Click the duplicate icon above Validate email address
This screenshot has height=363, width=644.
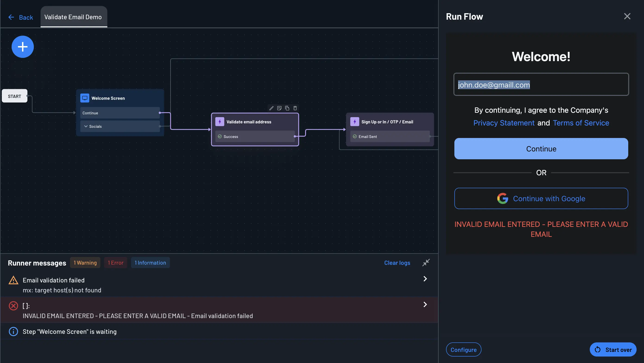287,108
